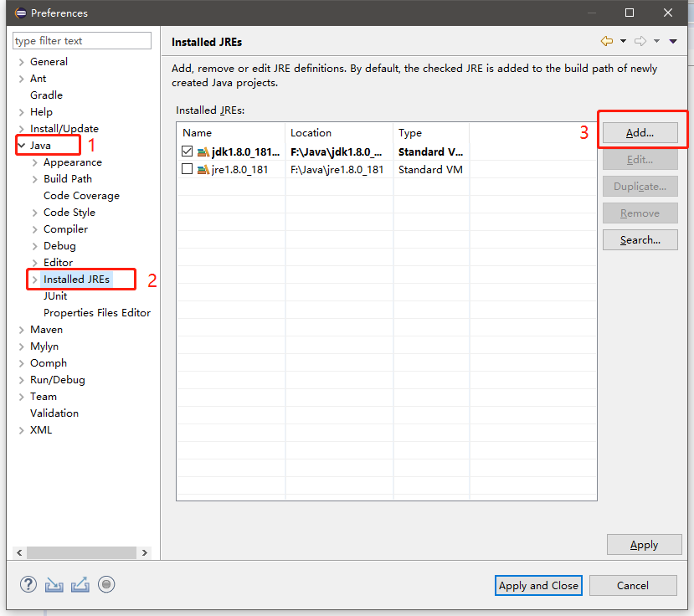Click the Eclipse icon in title bar
The width and height of the screenshot is (694, 616).
coord(20,13)
